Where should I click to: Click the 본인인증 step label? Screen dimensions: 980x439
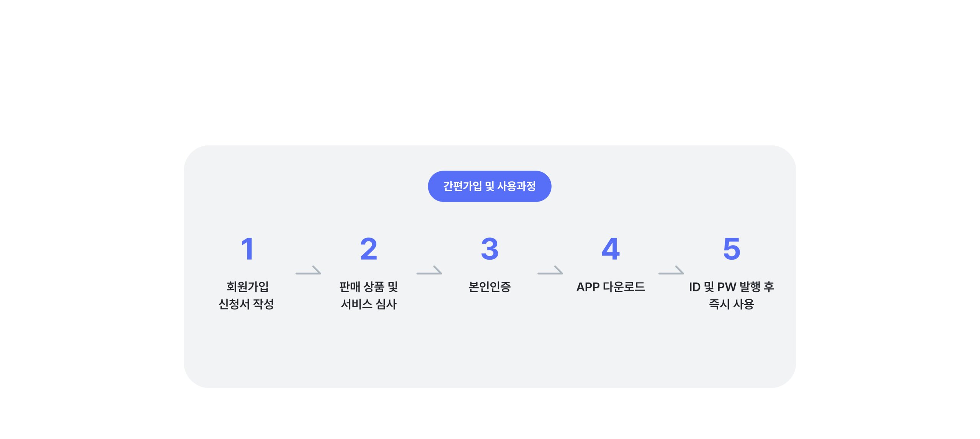point(490,286)
